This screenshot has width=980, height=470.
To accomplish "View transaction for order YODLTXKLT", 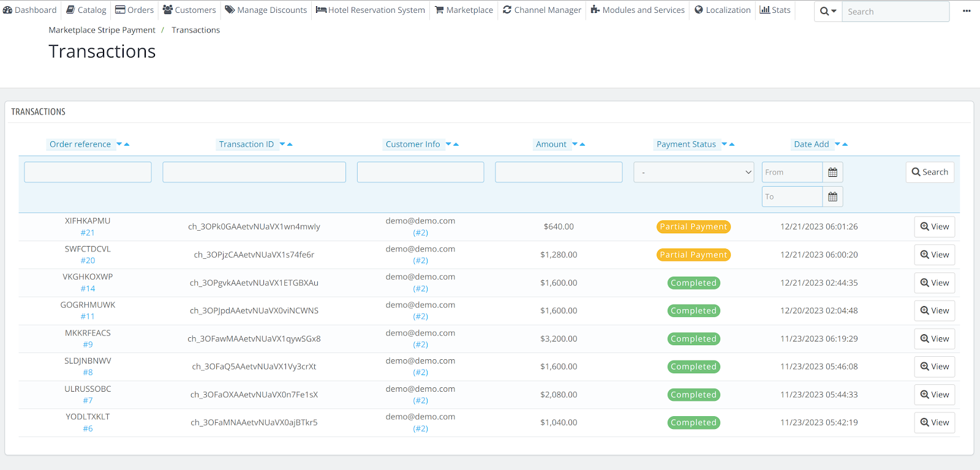I will click(x=935, y=423).
